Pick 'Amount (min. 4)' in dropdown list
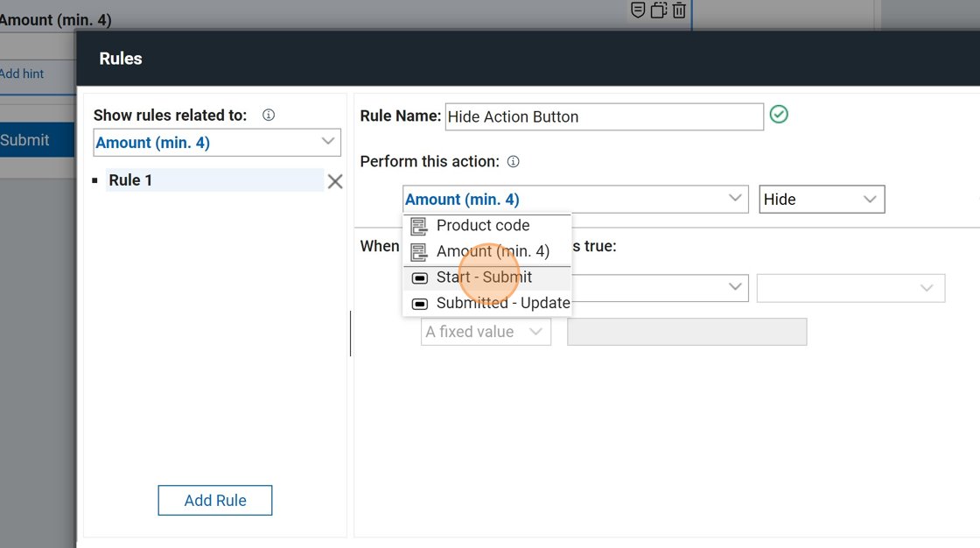The height and width of the screenshot is (548, 980). [493, 251]
